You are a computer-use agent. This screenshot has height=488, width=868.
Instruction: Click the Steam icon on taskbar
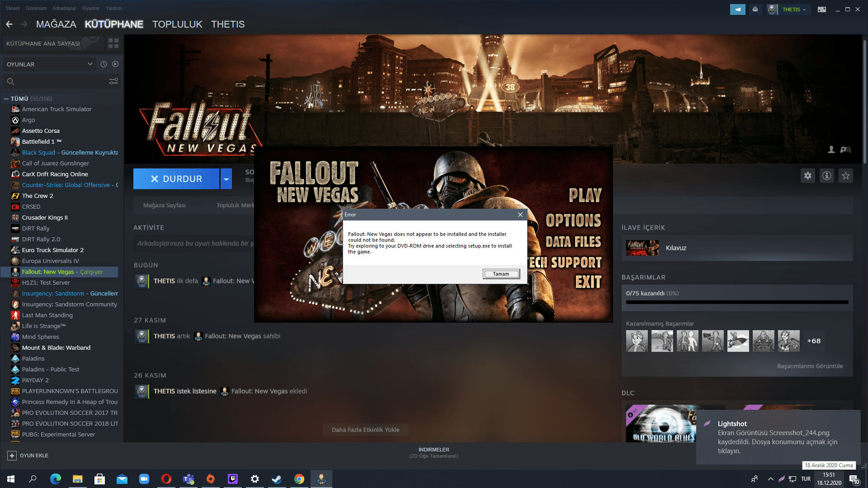(277, 479)
